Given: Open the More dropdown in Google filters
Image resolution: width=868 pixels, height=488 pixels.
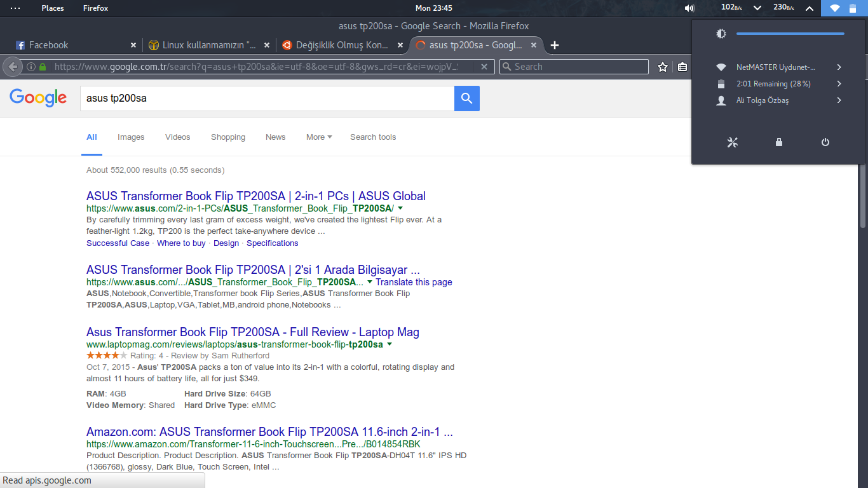Looking at the screenshot, I should click(x=319, y=137).
